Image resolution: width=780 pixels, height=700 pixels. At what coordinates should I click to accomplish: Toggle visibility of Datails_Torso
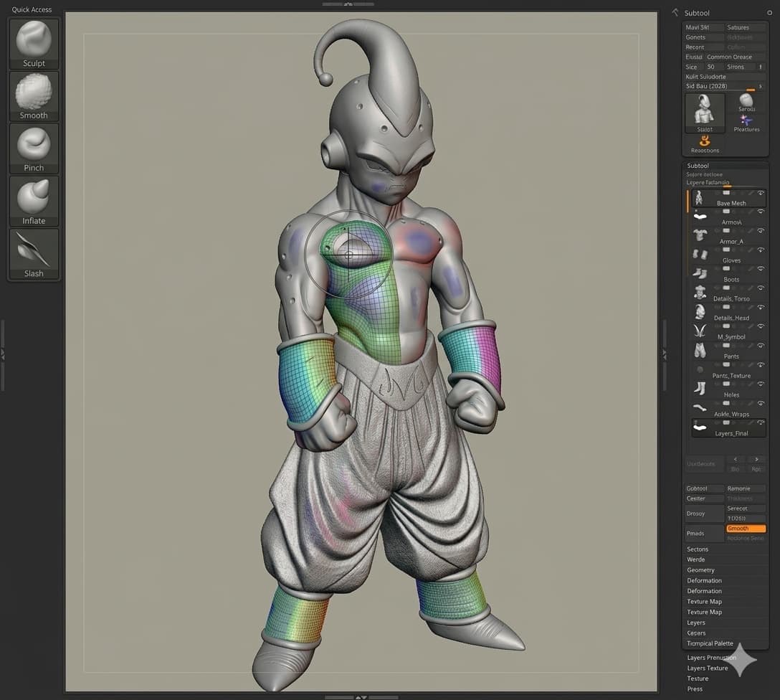coord(761,288)
